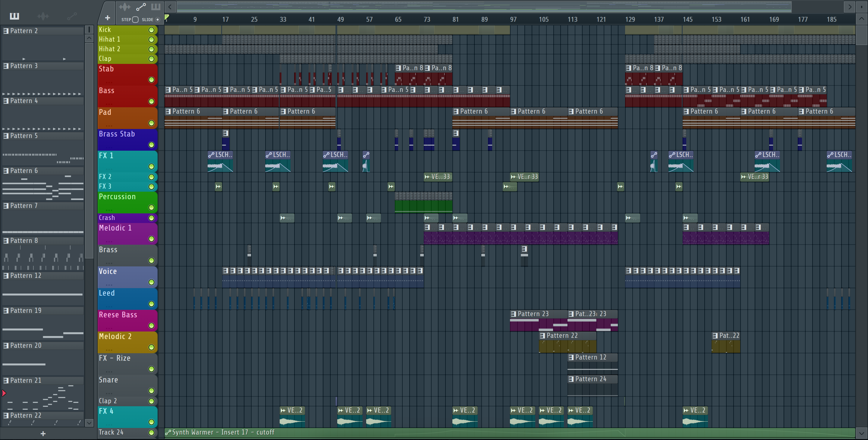The width and height of the screenshot is (868, 440).
Task: Select the audio clip focus icon
Action: (124, 7)
